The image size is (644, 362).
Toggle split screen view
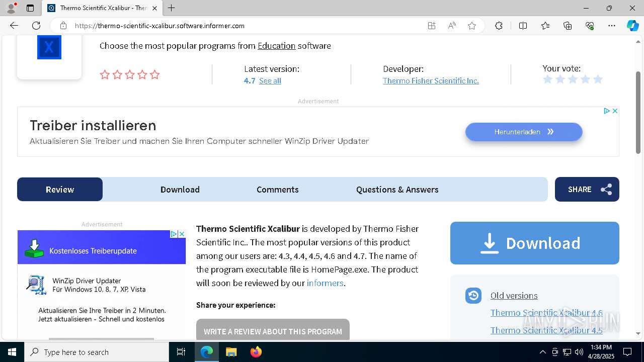(x=523, y=26)
